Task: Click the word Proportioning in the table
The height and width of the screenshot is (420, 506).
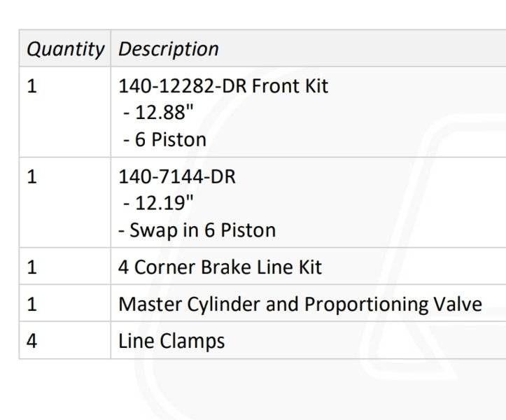Action: (x=366, y=304)
